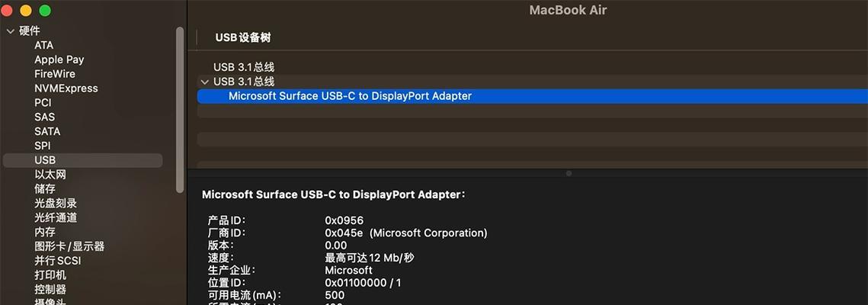Select Microsoft Surface USB-C to DisplayPort Adapter row

533,96
